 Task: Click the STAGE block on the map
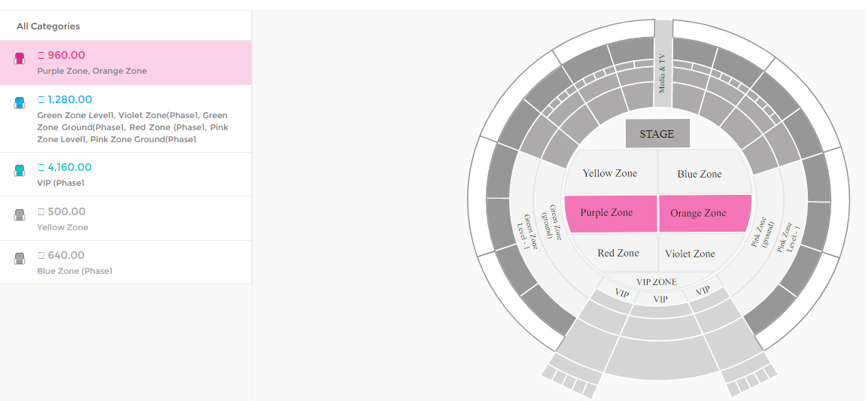pyautogui.click(x=657, y=133)
